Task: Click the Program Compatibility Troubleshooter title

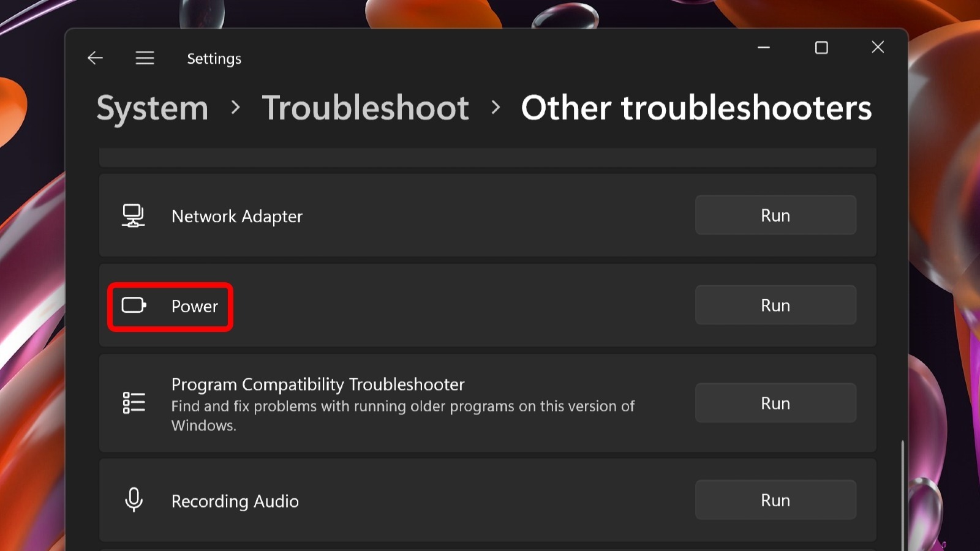Action: pyautogui.click(x=318, y=384)
